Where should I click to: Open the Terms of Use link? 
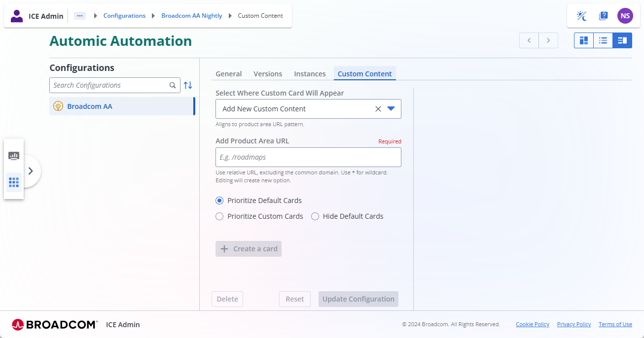click(x=615, y=324)
